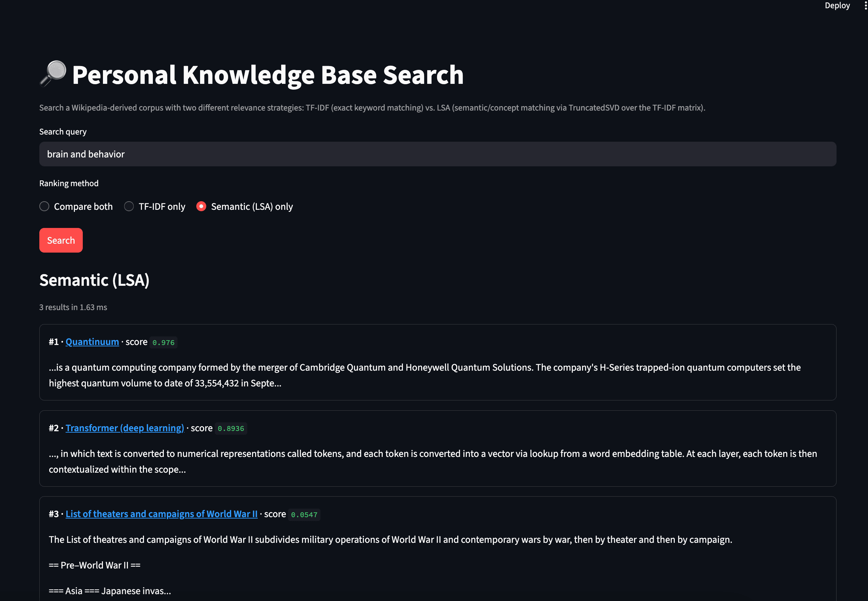Open the Quantinuum result link
The height and width of the screenshot is (601, 868).
(92, 342)
